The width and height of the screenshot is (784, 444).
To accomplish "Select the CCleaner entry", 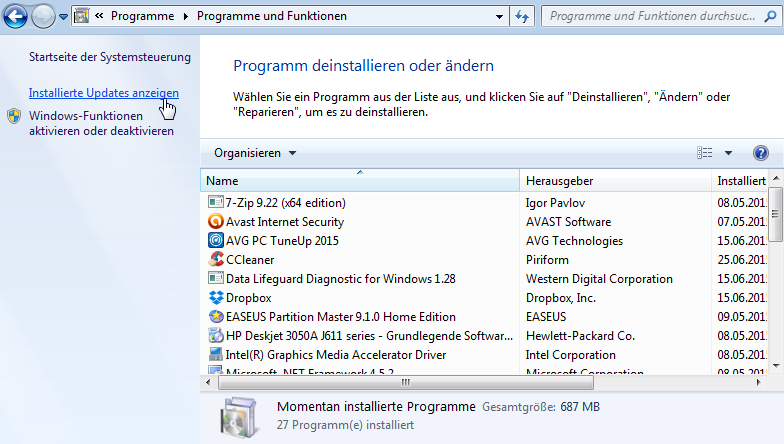I will pyautogui.click(x=250, y=260).
